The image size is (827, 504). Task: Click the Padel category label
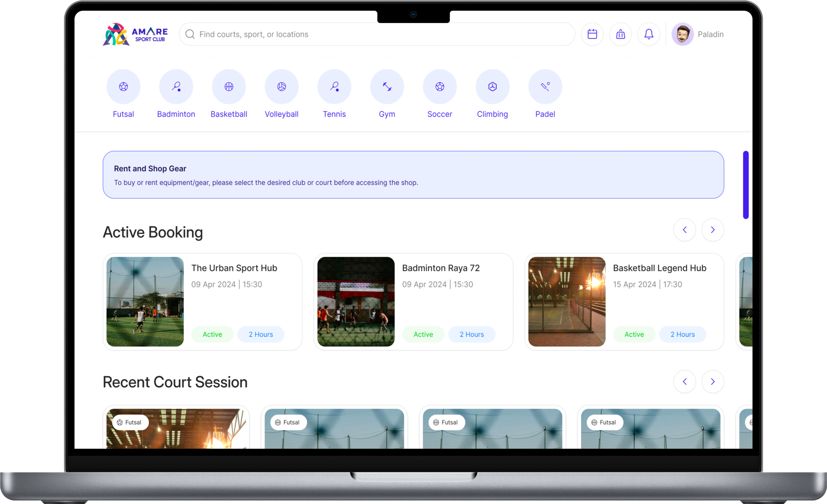point(545,114)
